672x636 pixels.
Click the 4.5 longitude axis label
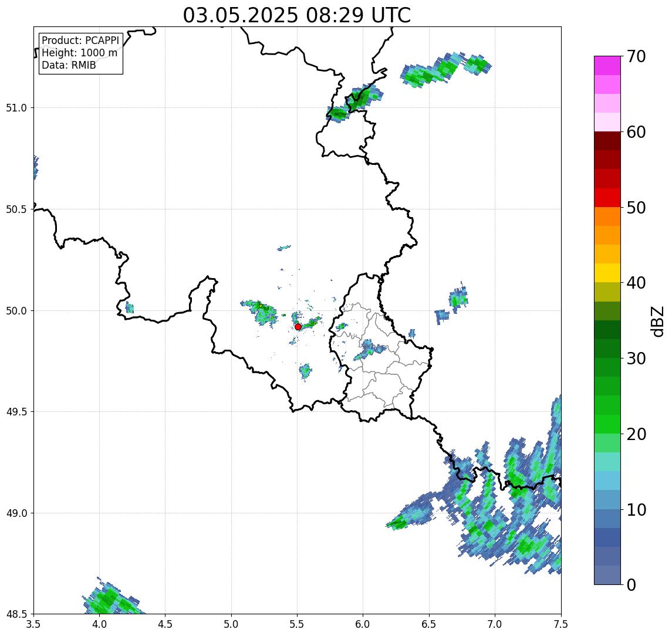point(166,624)
